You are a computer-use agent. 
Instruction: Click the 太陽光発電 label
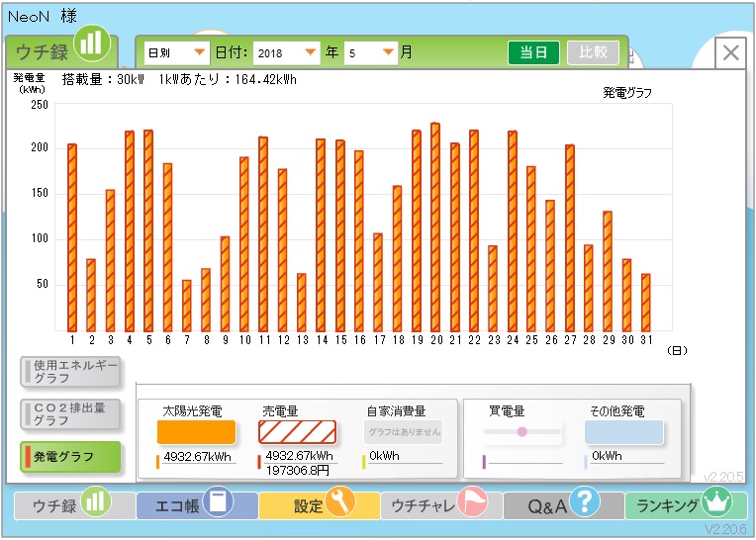click(192, 411)
